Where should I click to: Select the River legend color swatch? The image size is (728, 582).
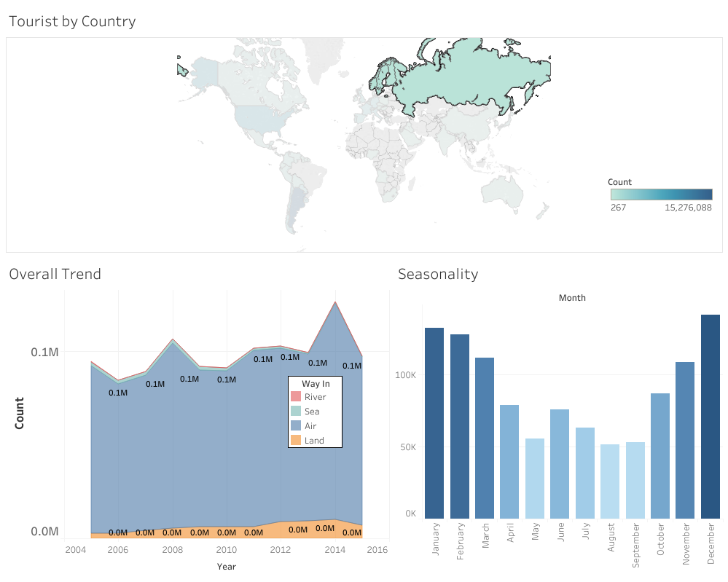click(296, 397)
